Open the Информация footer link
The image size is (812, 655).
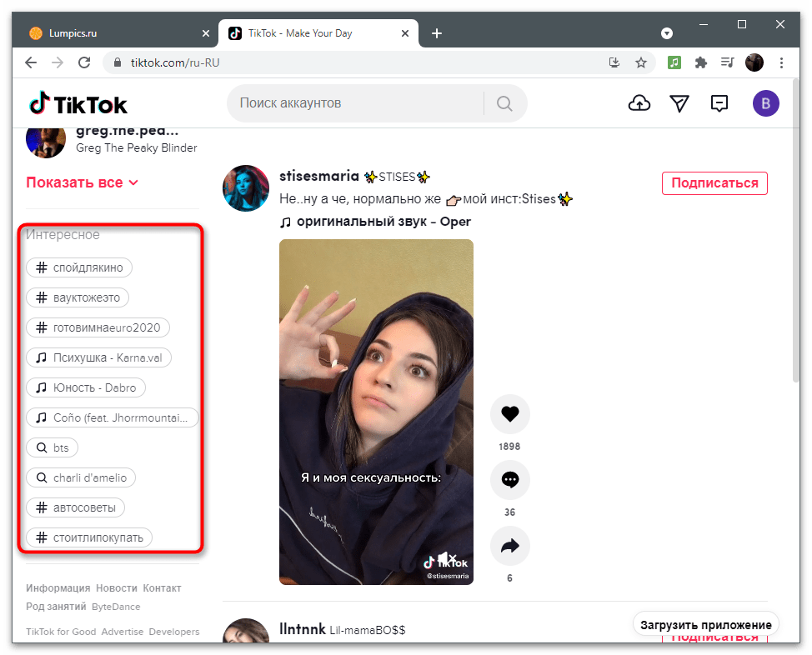tap(58, 588)
